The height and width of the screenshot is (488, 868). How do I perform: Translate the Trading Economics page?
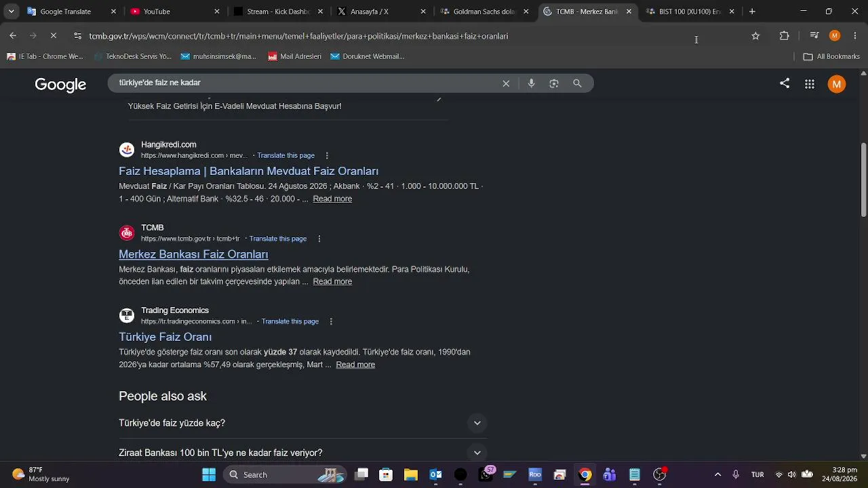click(x=290, y=321)
